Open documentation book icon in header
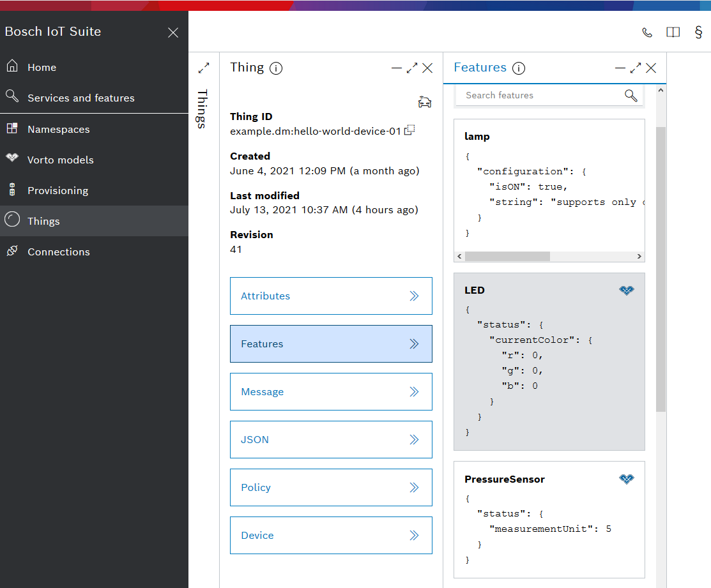This screenshot has width=711, height=588. pos(673,32)
